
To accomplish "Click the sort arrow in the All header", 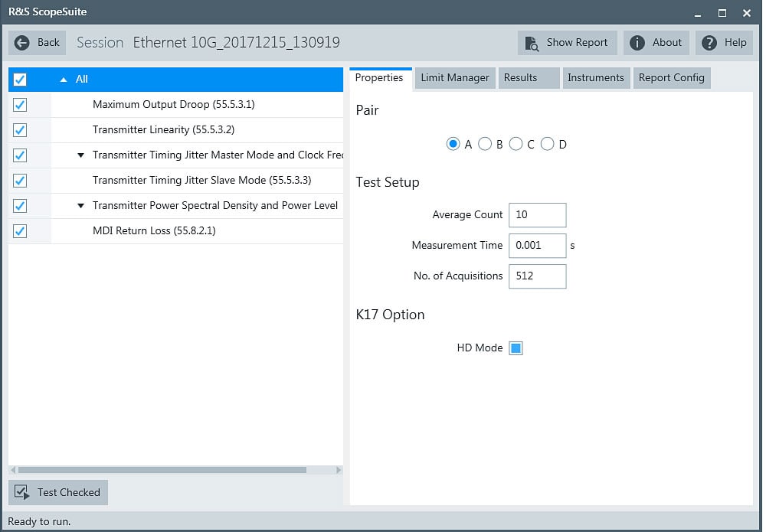I will (x=64, y=79).
